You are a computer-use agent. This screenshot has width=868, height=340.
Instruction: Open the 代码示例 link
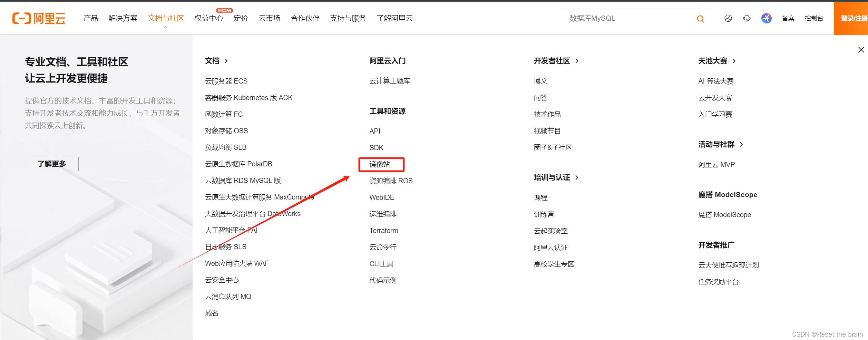383,280
